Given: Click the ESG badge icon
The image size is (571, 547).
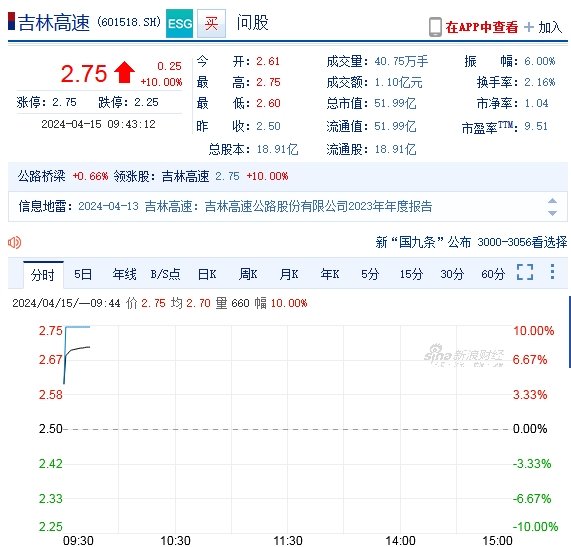Looking at the screenshot, I should (x=179, y=24).
